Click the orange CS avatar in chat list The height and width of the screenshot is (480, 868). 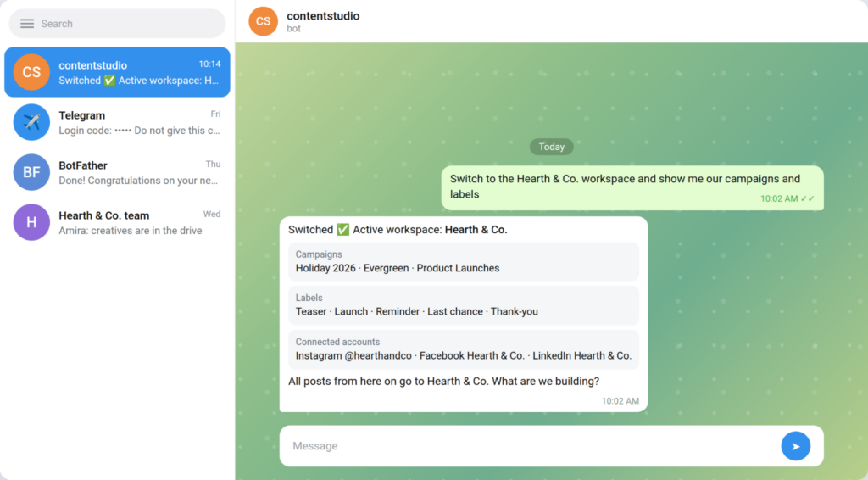click(31, 72)
